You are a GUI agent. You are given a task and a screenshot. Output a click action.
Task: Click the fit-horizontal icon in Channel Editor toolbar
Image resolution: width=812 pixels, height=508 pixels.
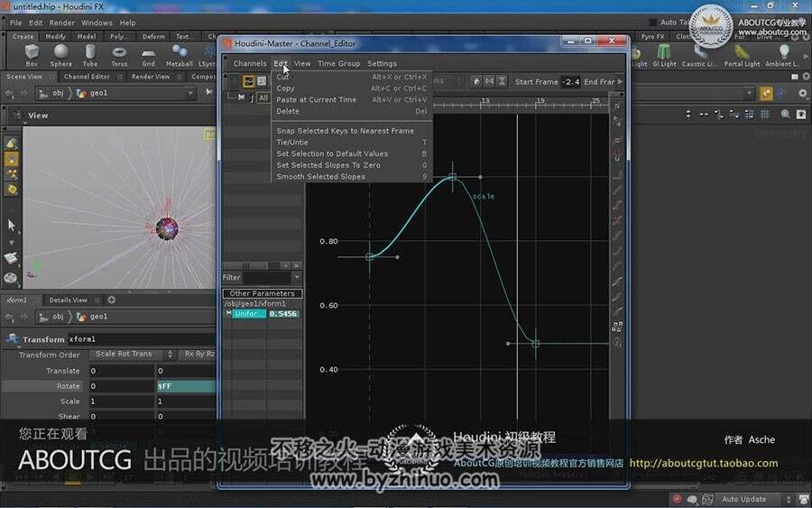pyautogui.click(x=489, y=81)
